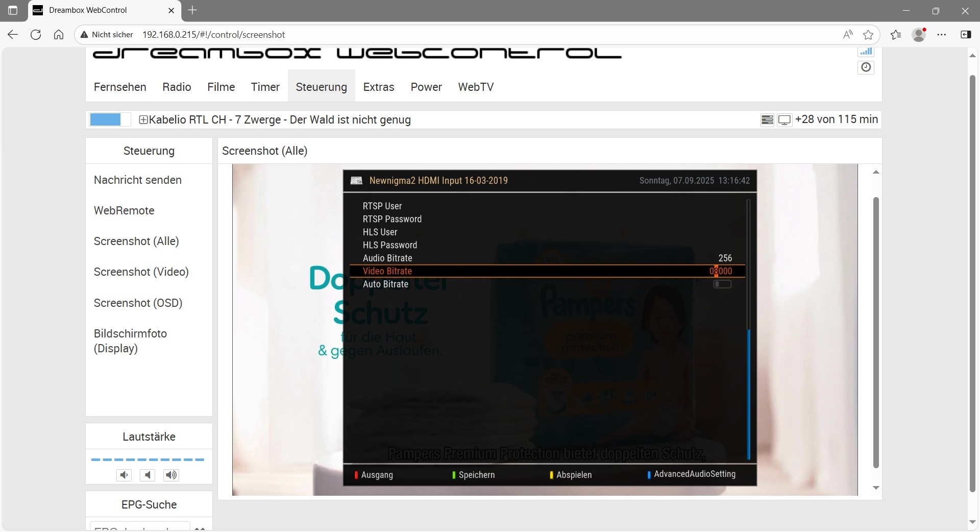980x532 pixels.
Task: Select Screenshot (Alle) in sidebar
Action: pos(136,241)
